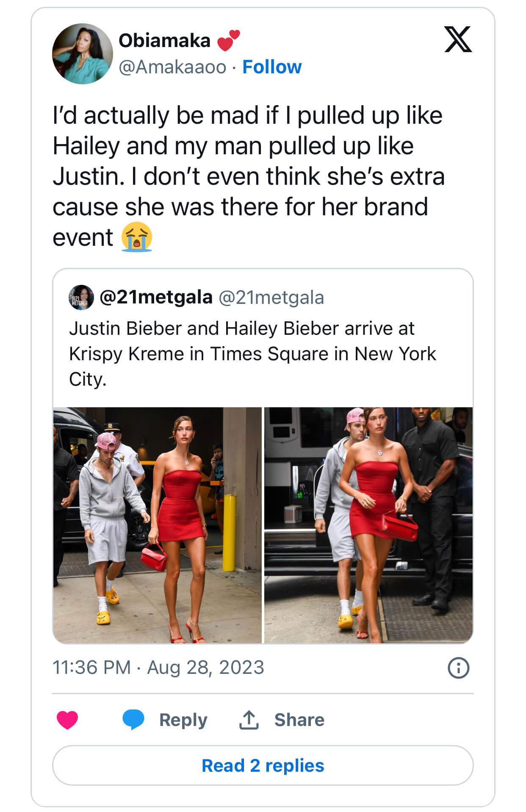The height and width of the screenshot is (812, 526).
Task: Click the bold @21metgala quoted author name
Action: coord(156,297)
